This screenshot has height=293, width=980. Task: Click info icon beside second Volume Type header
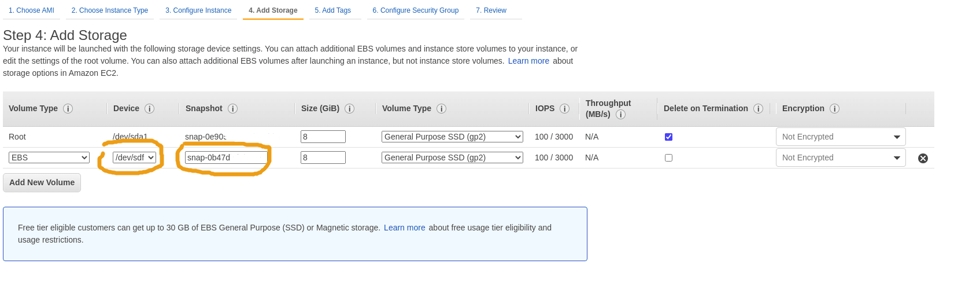click(441, 108)
